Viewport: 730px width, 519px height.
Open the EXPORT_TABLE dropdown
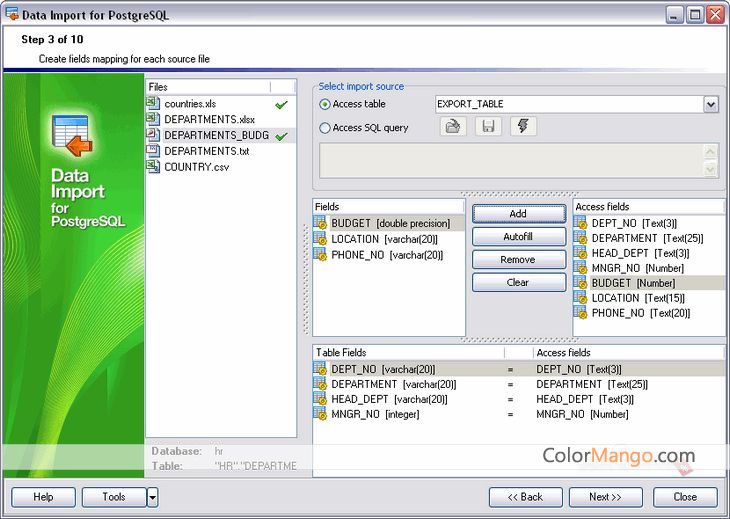pos(710,104)
